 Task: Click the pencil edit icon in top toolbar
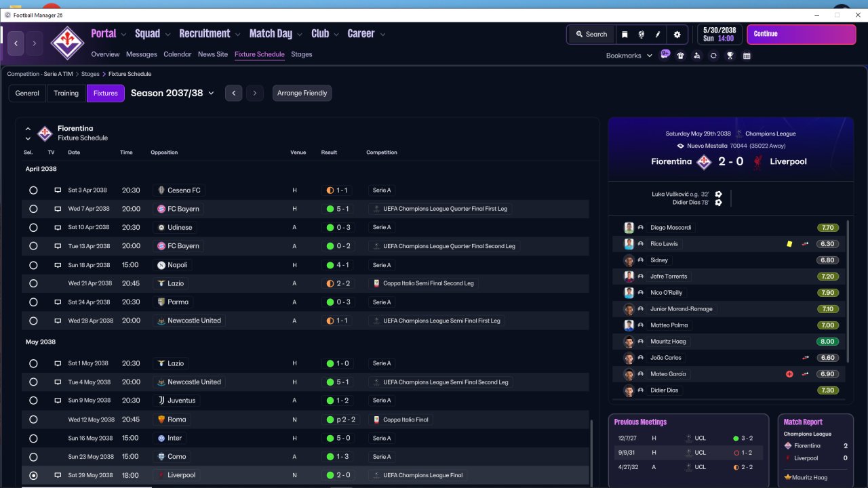click(658, 35)
